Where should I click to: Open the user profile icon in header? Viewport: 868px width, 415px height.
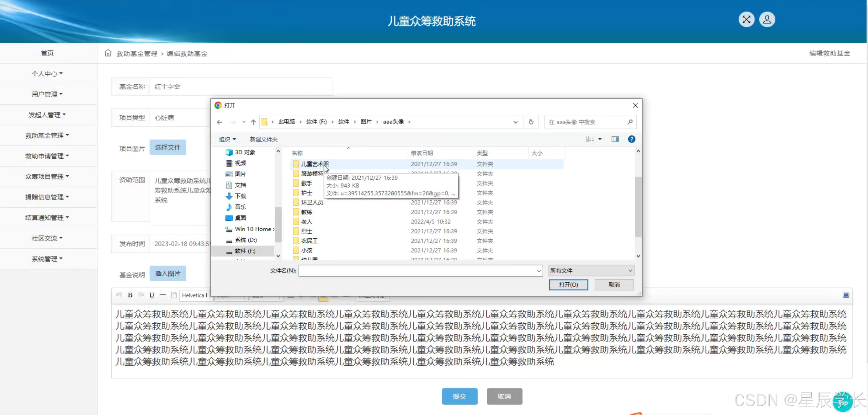point(767,19)
